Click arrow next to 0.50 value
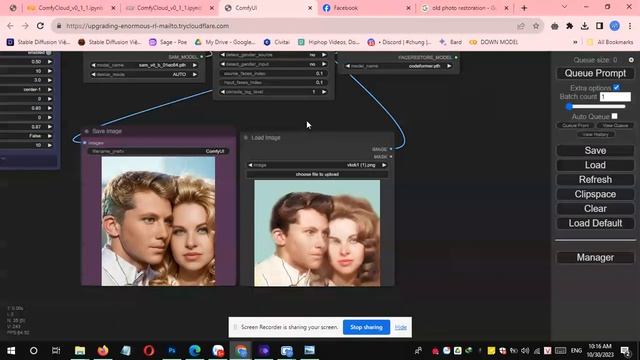Screen dimensions: 640x360 click(50, 62)
